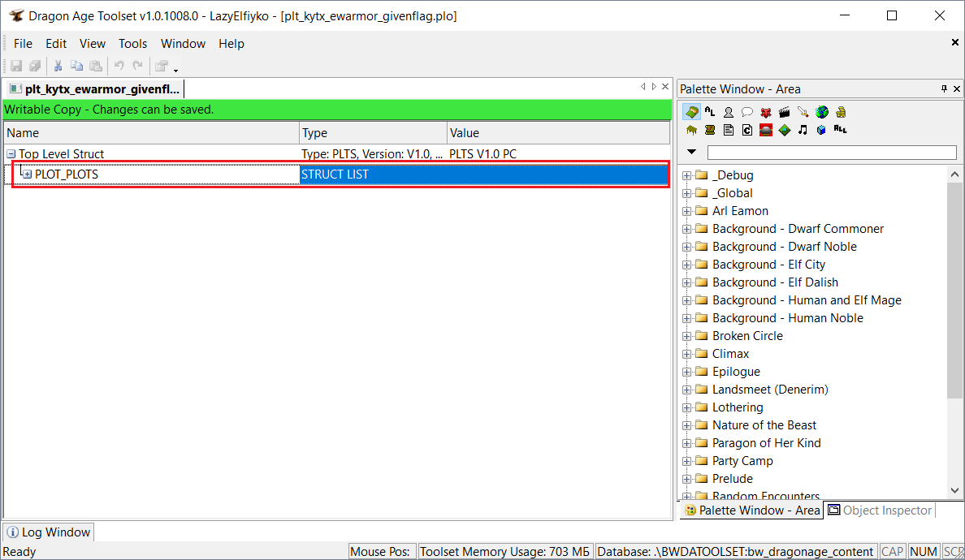The image size is (965, 560).
Task: Open the palette filter dropdown triangle
Action: [x=692, y=152]
